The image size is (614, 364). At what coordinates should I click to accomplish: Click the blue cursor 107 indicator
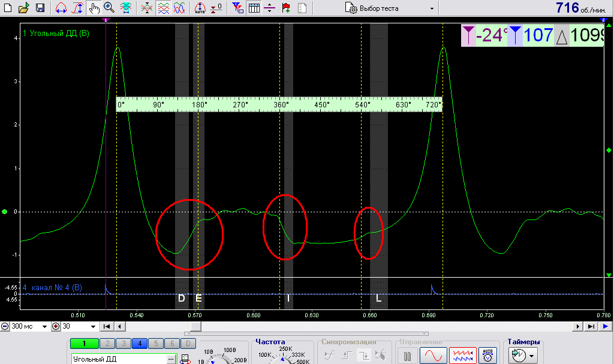(x=531, y=35)
